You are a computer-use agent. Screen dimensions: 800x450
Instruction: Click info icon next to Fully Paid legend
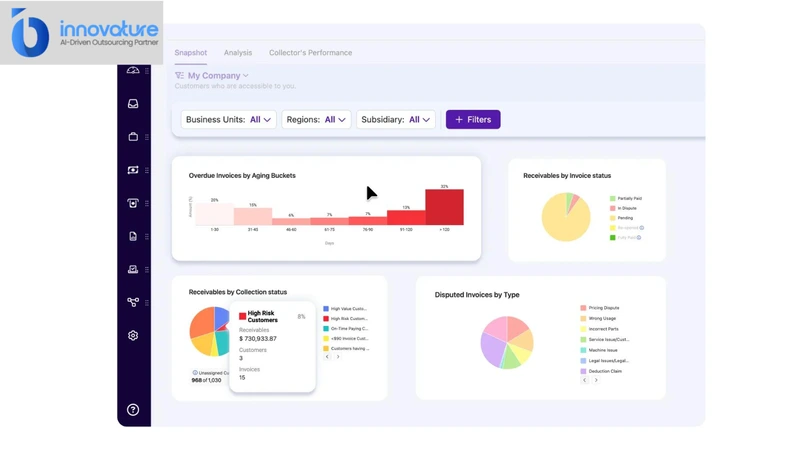639,237
